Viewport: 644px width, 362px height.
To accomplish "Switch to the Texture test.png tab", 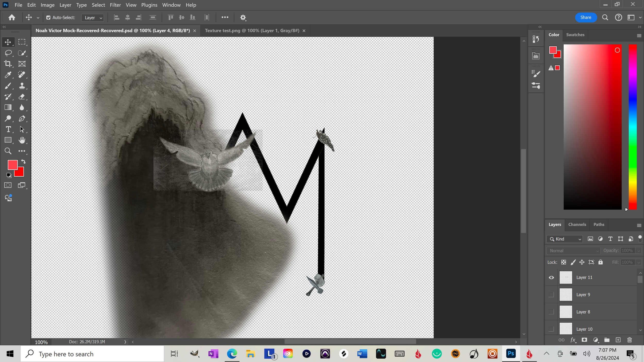I will click(252, 31).
